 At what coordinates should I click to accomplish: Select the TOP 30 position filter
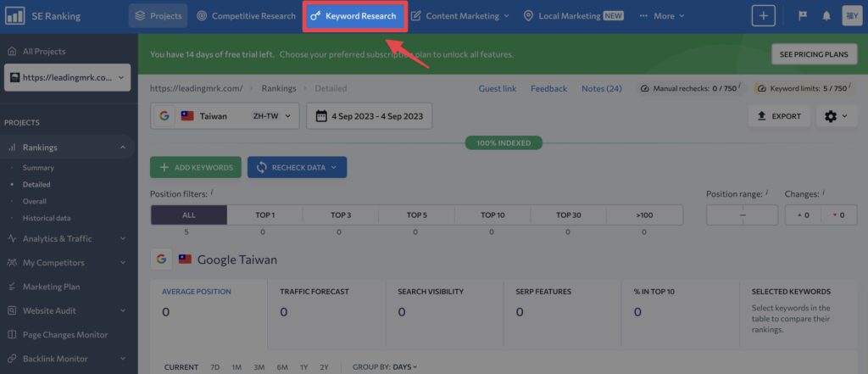click(x=569, y=215)
